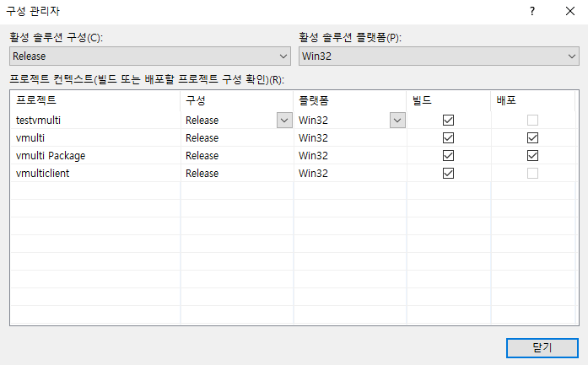The width and height of the screenshot is (588, 365).
Task: Select the vmulti project row name
Action: 30,137
